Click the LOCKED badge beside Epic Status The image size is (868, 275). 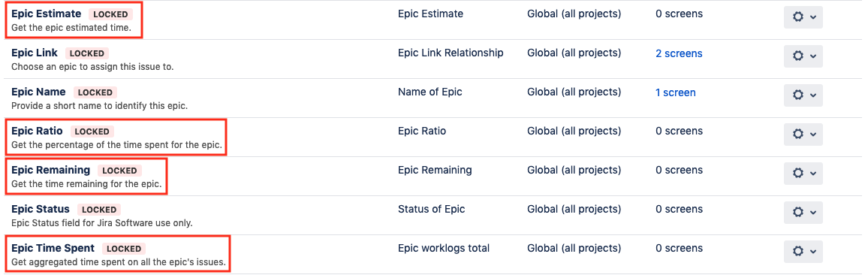pyautogui.click(x=99, y=210)
